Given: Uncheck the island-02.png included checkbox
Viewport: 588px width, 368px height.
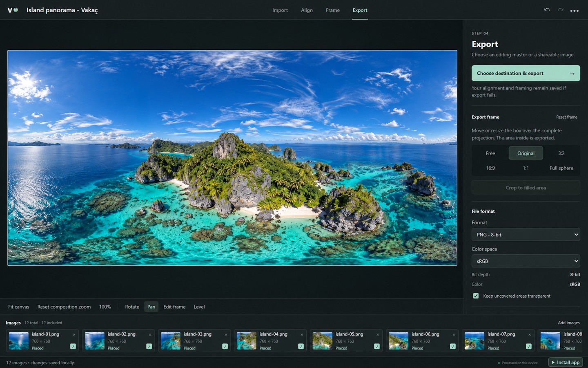Looking at the screenshot, I should point(149,346).
